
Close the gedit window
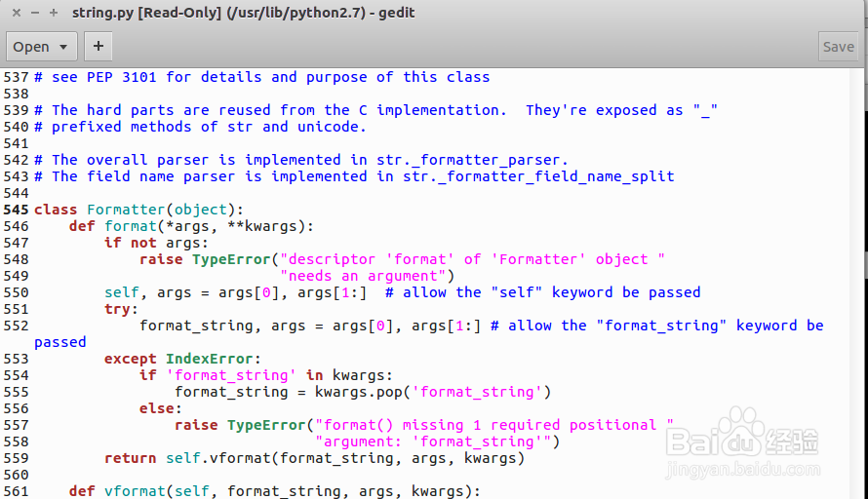click(17, 13)
